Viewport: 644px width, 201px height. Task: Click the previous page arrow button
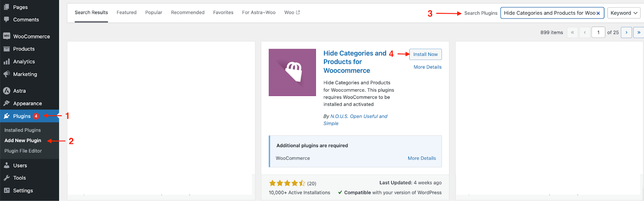tap(585, 32)
